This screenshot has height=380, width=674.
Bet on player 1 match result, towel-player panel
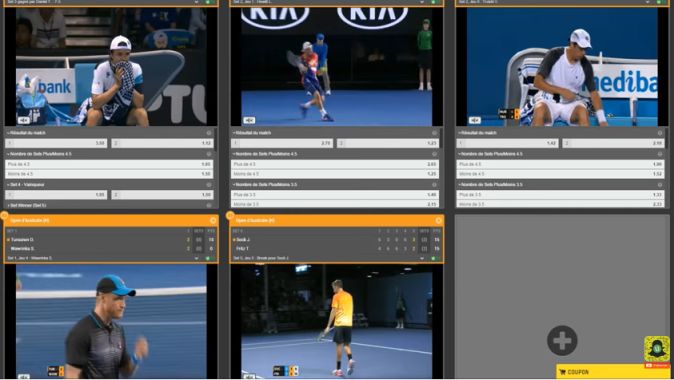click(x=56, y=143)
